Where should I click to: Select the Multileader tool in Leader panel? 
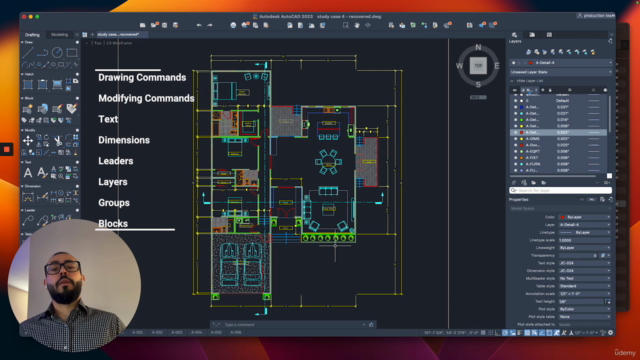pyautogui.click(x=28, y=221)
